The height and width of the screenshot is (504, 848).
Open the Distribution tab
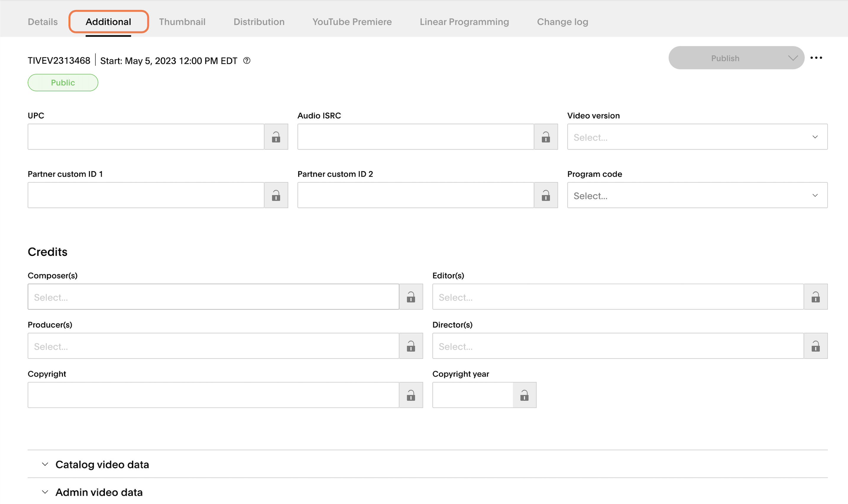259,22
